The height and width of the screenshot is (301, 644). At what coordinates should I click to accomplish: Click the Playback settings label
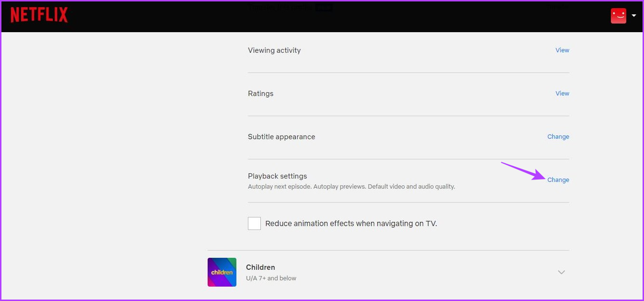277,176
